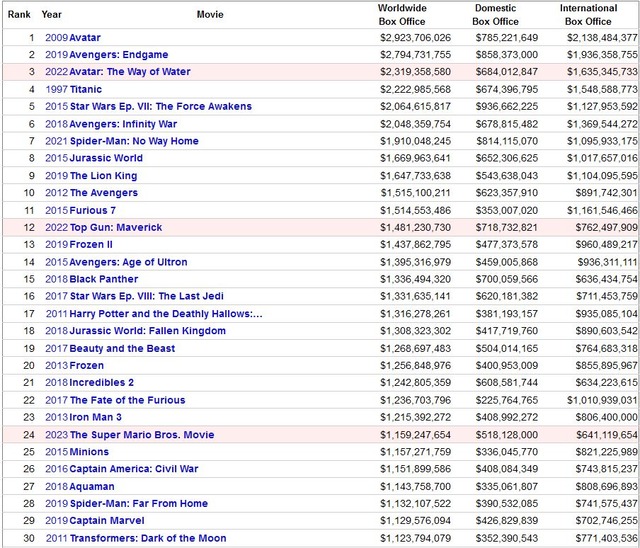Click the Rank column header
This screenshot has height=548, width=640.
[x=19, y=15]
